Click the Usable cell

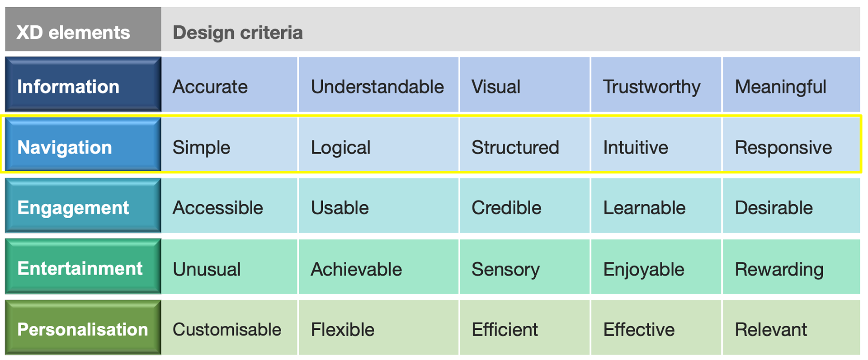(379, 206)
